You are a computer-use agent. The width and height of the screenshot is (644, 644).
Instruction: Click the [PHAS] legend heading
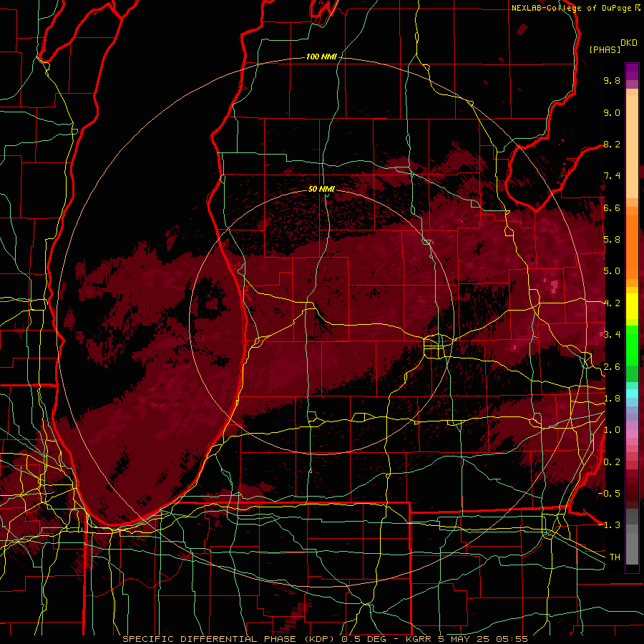(605, 49)
